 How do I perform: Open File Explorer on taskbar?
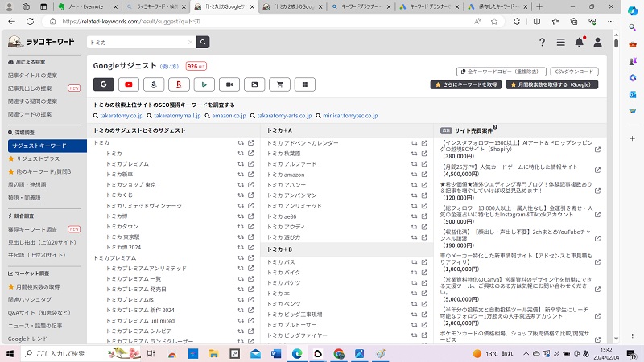point(213,353)
